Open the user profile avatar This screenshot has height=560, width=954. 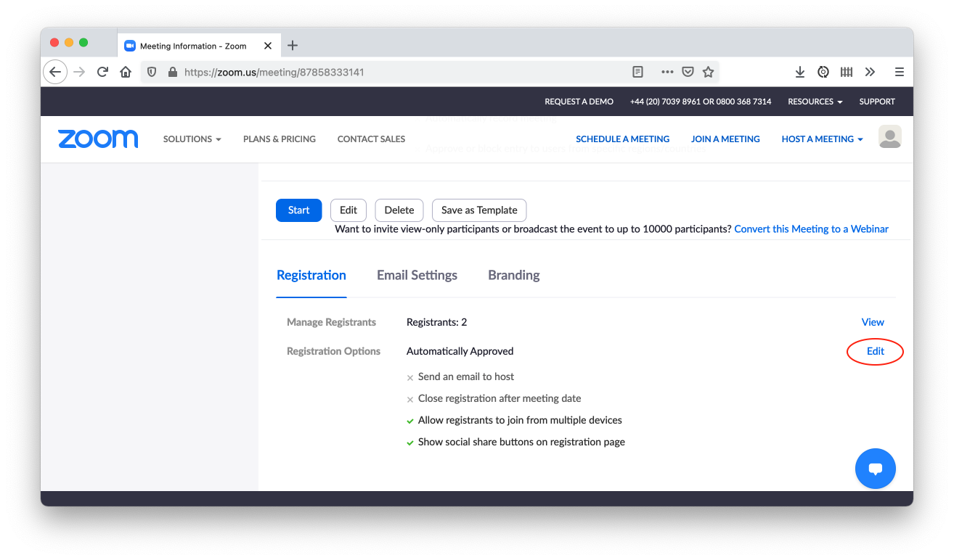(889, 136)
